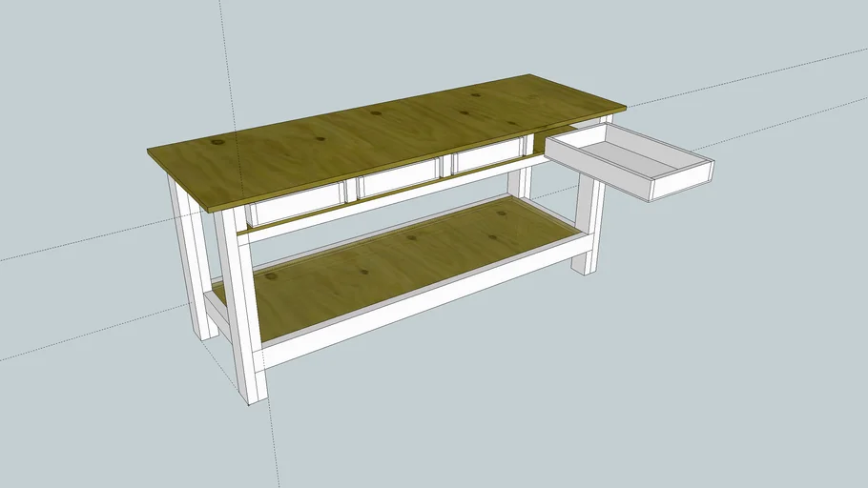Select the pulled-out open drawer box
868x488 pixels.
point(629,161)
